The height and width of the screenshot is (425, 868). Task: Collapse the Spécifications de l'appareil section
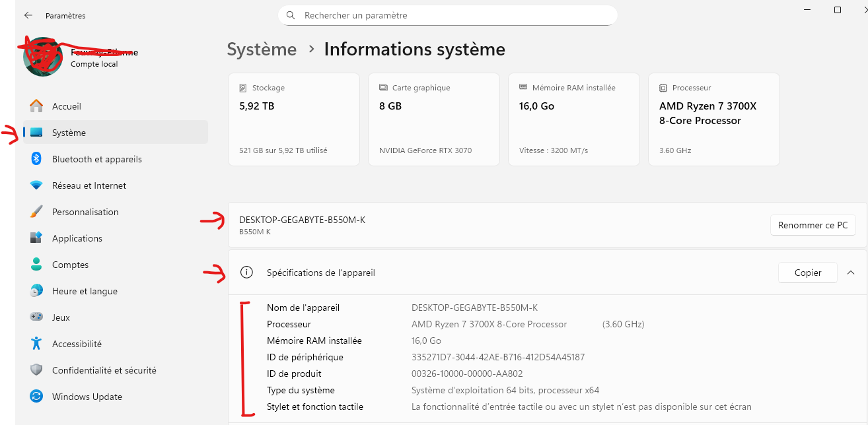click(851, 273)
